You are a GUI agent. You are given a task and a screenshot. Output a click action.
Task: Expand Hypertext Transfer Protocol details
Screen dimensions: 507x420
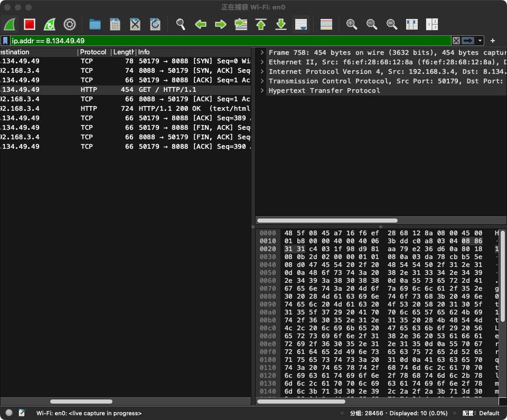262,90
